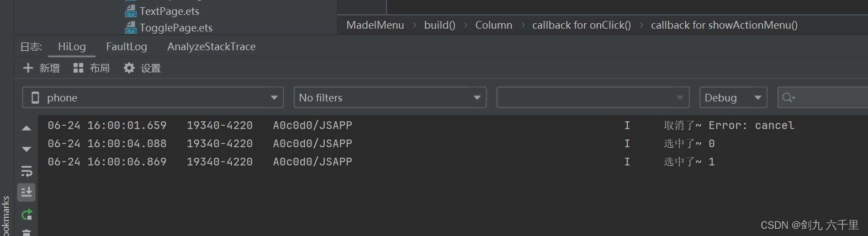The height and width of the screenshot is (236, 868).
Task: Open the Bookmarks side panel tab
Action: coord(6,217)
